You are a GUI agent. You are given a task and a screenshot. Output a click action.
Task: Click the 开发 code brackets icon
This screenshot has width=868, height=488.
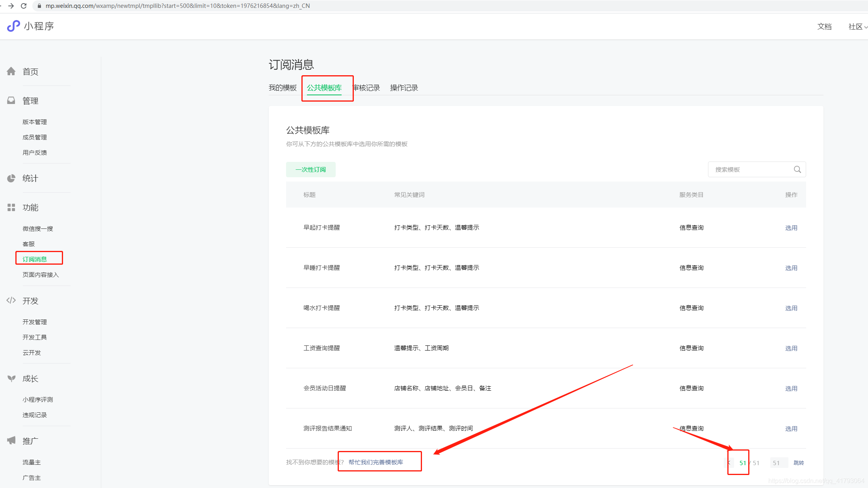pyautogui.click(x=11, y=301)
